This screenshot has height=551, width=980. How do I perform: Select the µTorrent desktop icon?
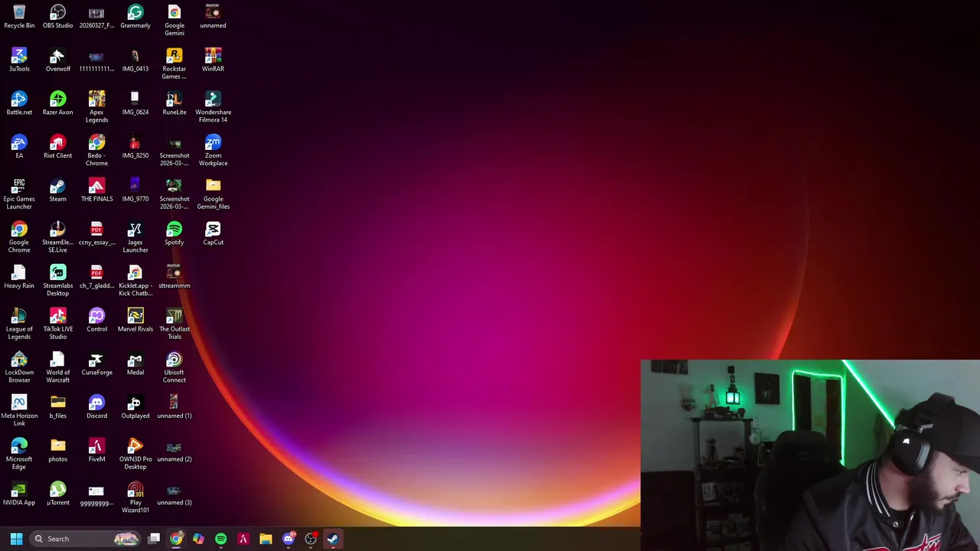pyautogui.click(x=57, y=494)
